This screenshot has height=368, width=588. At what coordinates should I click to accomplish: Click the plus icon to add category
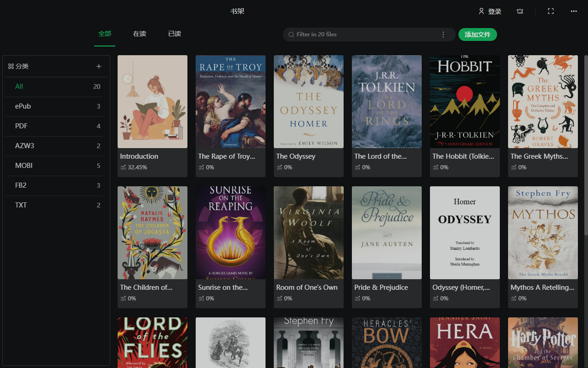tap(99, 66)
